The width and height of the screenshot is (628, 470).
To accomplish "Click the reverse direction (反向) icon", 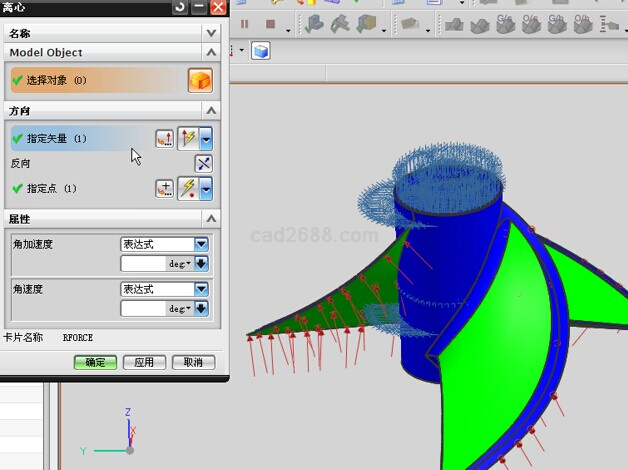I will click(203, 163).
